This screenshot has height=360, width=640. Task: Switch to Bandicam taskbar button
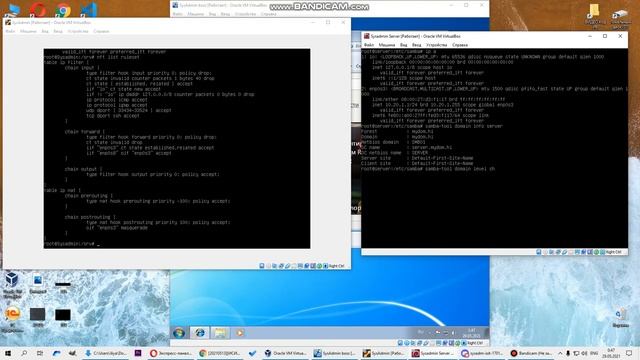coord(531,353)
